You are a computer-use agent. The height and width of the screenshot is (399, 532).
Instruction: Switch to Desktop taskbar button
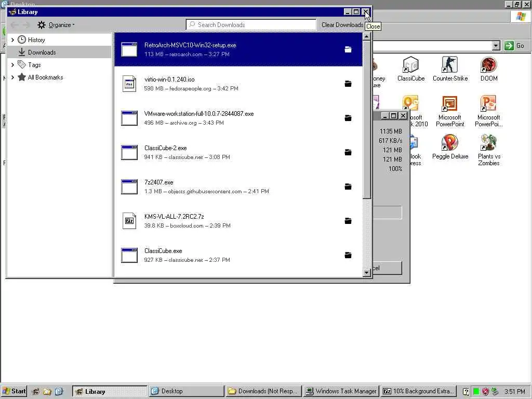point(187,391)
